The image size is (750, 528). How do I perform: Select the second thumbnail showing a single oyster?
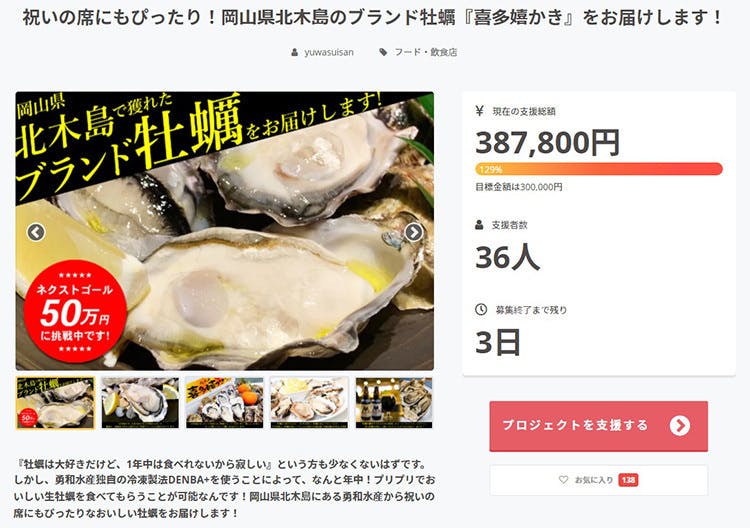click(x=140, y=403)
